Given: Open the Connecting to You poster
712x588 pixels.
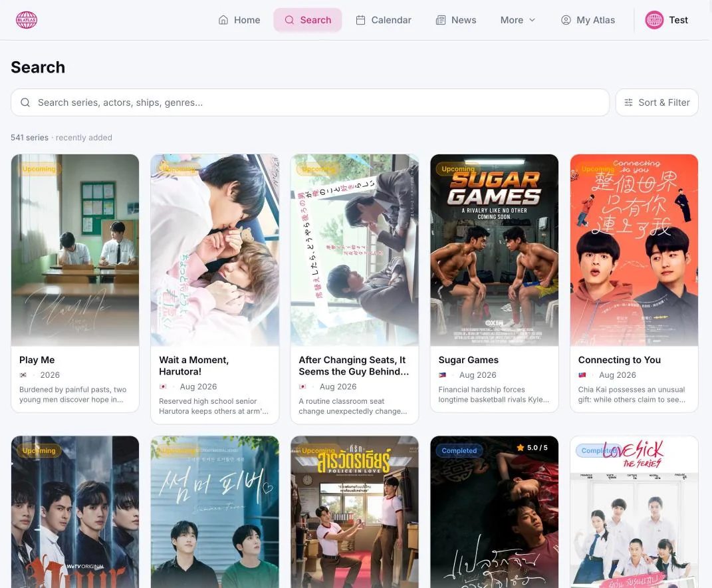Looking at the screenshot, I should point(634,250).
